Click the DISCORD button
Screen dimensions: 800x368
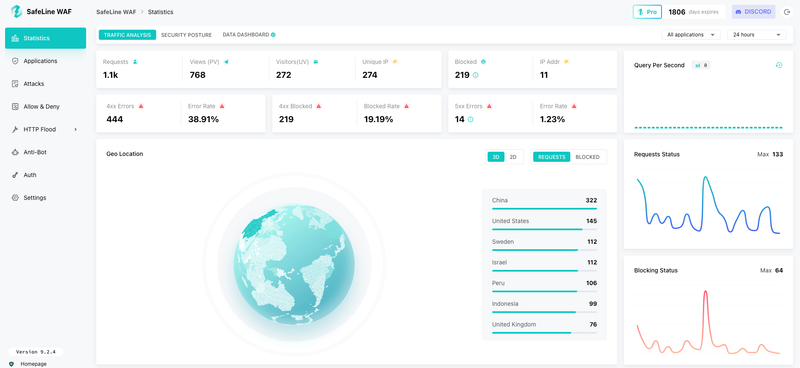[x=754, y=12]
